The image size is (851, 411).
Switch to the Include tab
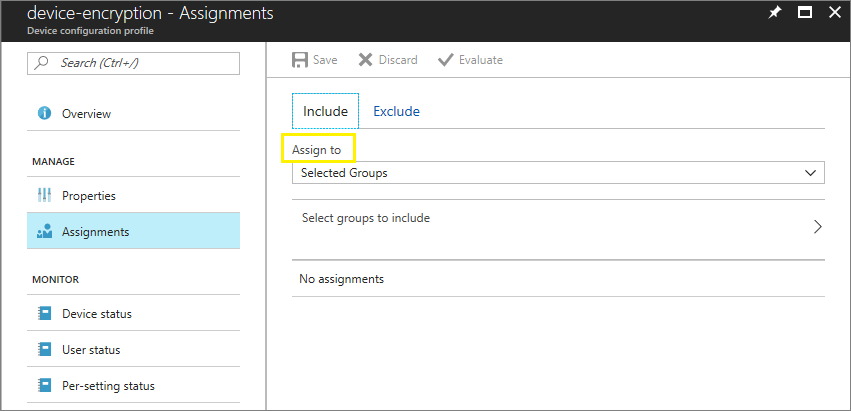pos(325,111)
